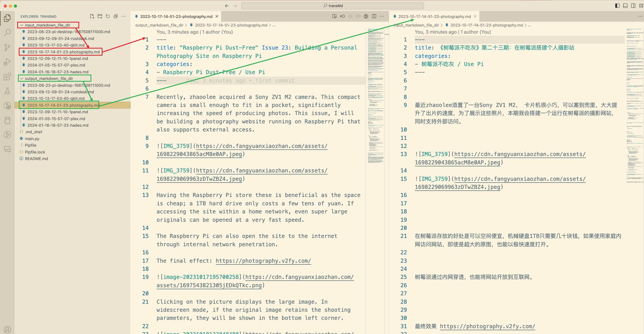The image size is (644, 334).
Task: Open the Testing flask view
Action: 7,91
